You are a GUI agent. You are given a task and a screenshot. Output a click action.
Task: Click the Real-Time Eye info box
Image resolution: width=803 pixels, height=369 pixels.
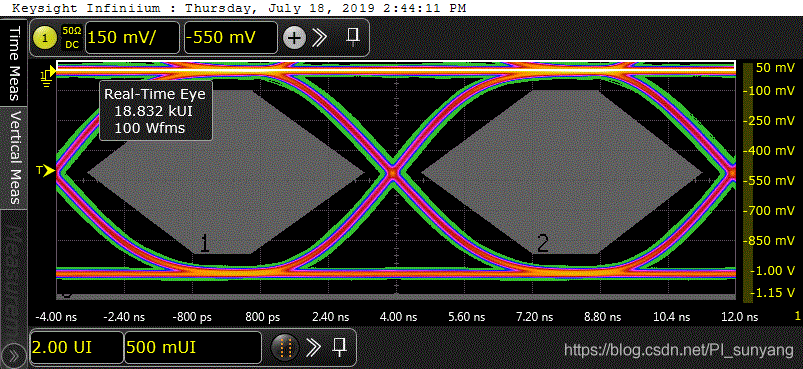coord(156,110)
